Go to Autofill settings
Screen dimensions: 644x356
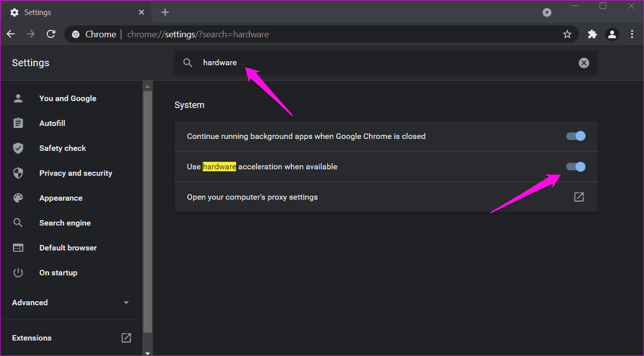pyautogui.click(x=52, y=123)
